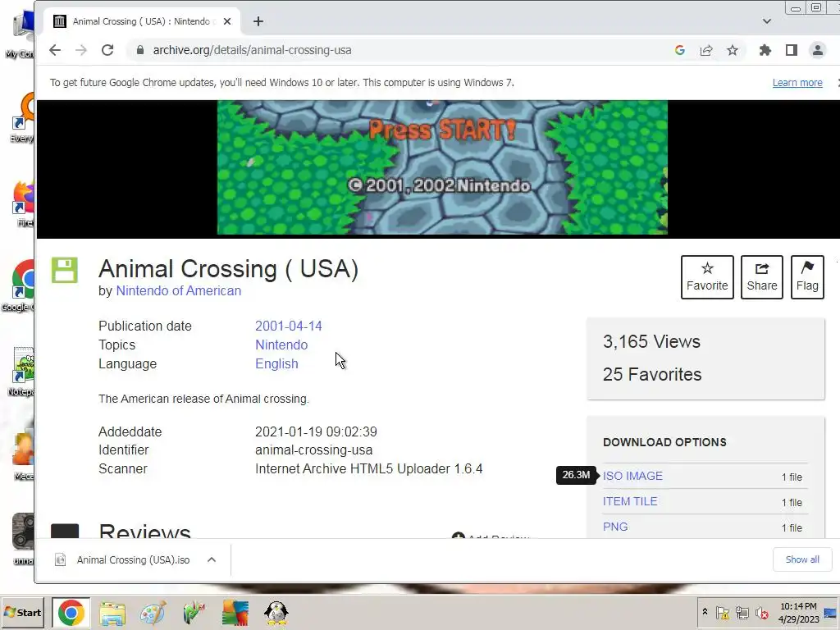Show hidden system tray icons

pos(705,612)
